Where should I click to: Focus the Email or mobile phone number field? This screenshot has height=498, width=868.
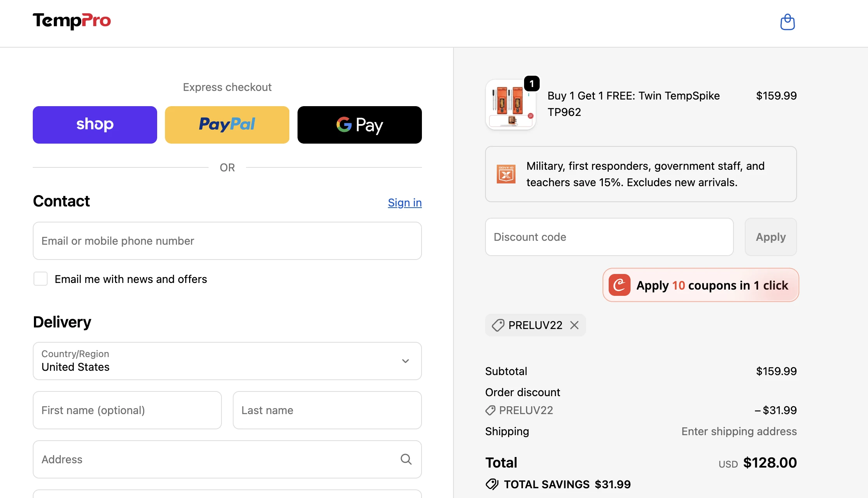point(227,241)
